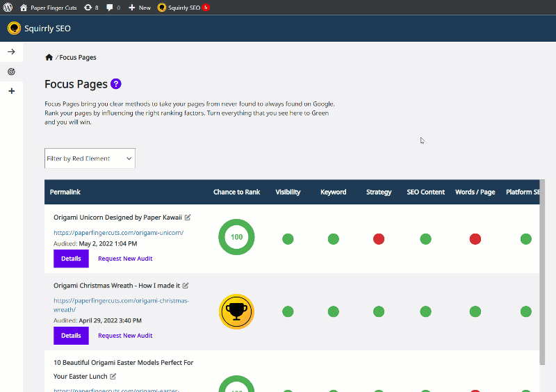
Task: Click 10 Beautiful Origami Easter Models title
Action: (124, 369)
